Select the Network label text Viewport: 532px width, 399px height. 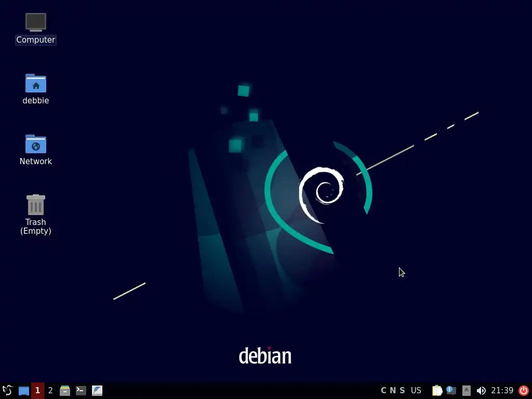[x=36, y=161]
